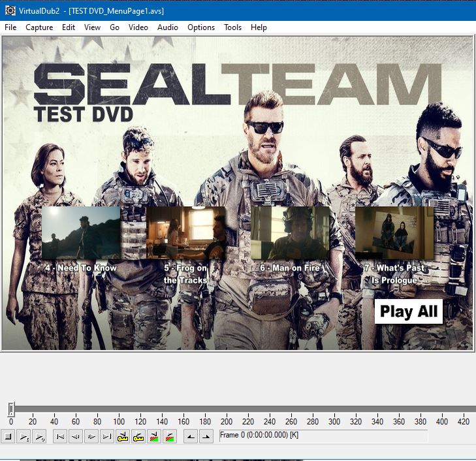Open the Capture menu
The height and width of the screenshot is (461, 476).
pos(39,27)
